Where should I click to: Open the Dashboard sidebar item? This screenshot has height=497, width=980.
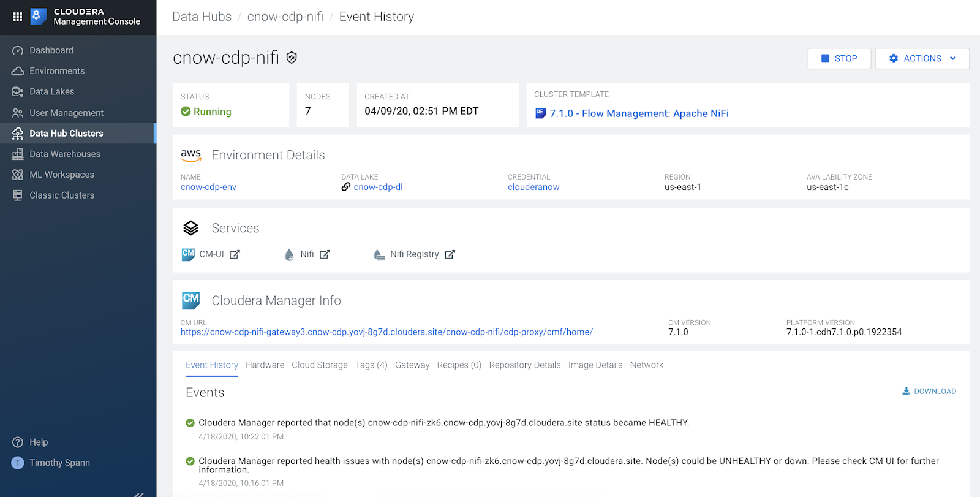point(51,50)
